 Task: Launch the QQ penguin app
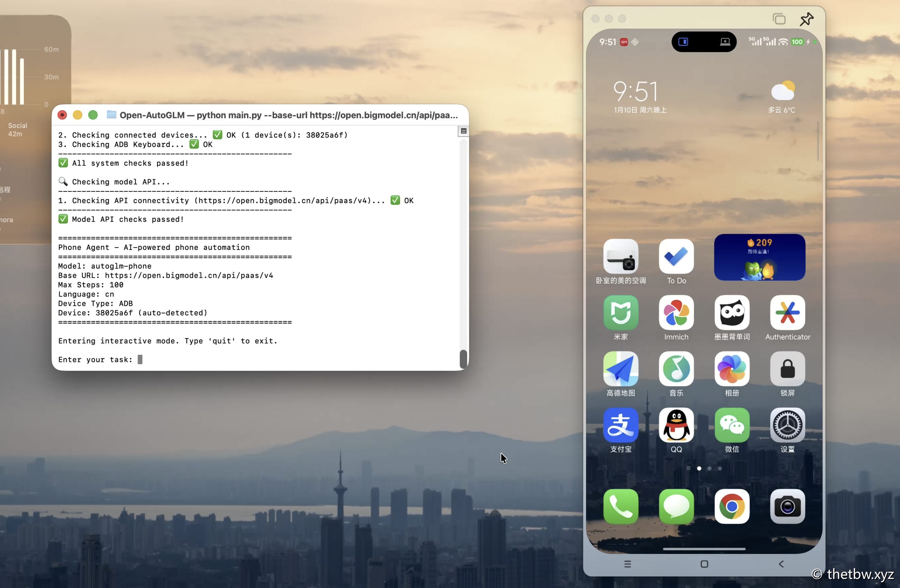point(676,425)
